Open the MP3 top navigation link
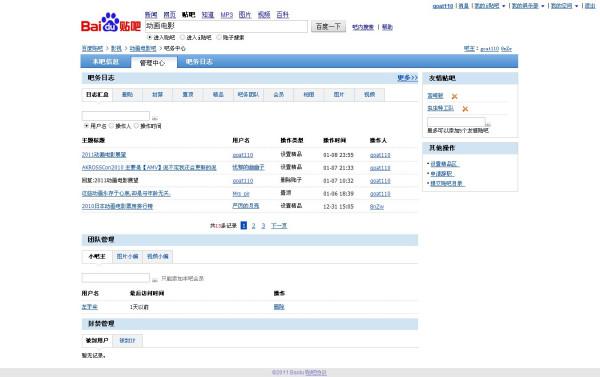The height and width of the screenshot is (377, 600). [227, 15]
